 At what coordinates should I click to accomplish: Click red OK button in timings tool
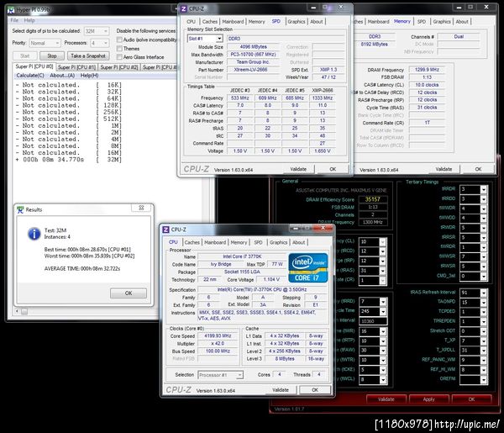[471, 399]
